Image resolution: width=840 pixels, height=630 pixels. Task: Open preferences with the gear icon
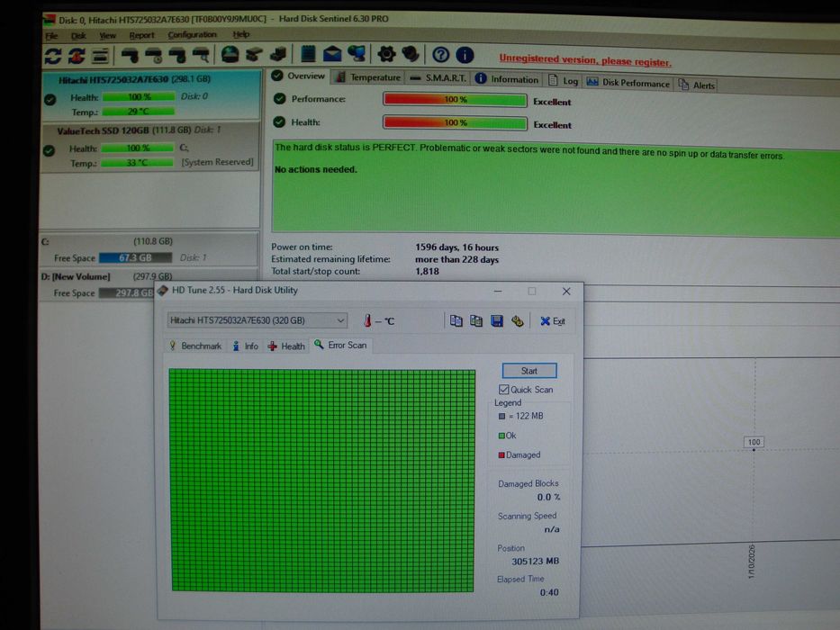point(386,54)
